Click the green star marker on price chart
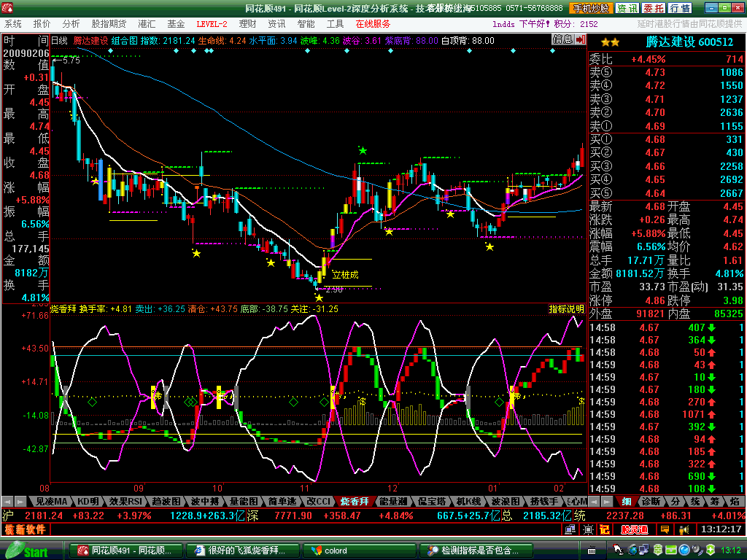This screenshot has width=747, height=560. point(363,151)
